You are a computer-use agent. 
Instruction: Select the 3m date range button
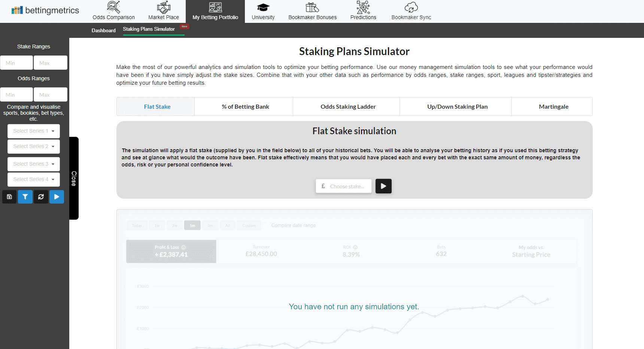point(210,225)
